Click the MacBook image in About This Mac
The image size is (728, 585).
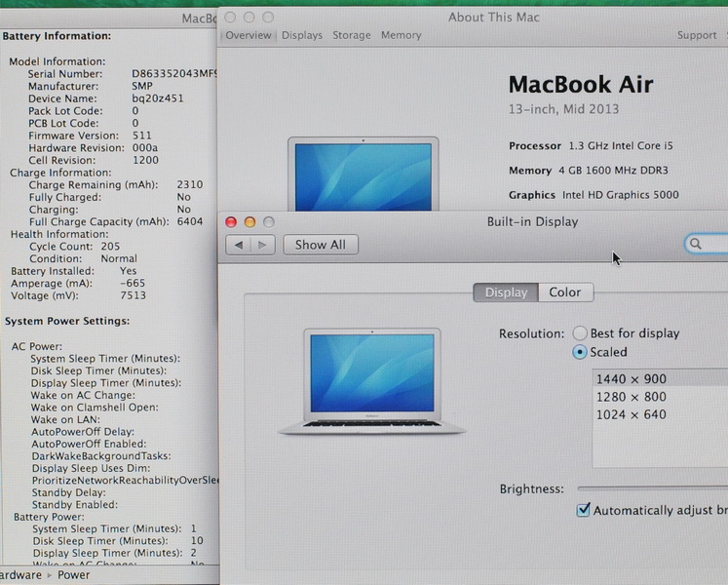pyautogui.click(x=364, y=175)
